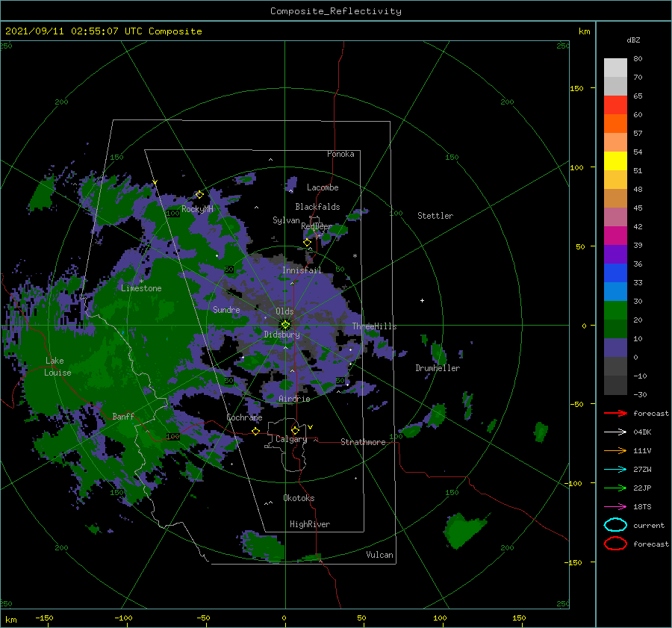Click the cyan 27ZW arrow in the legend
The width and height of the screenshot is (672, 628).
point(615,470)
